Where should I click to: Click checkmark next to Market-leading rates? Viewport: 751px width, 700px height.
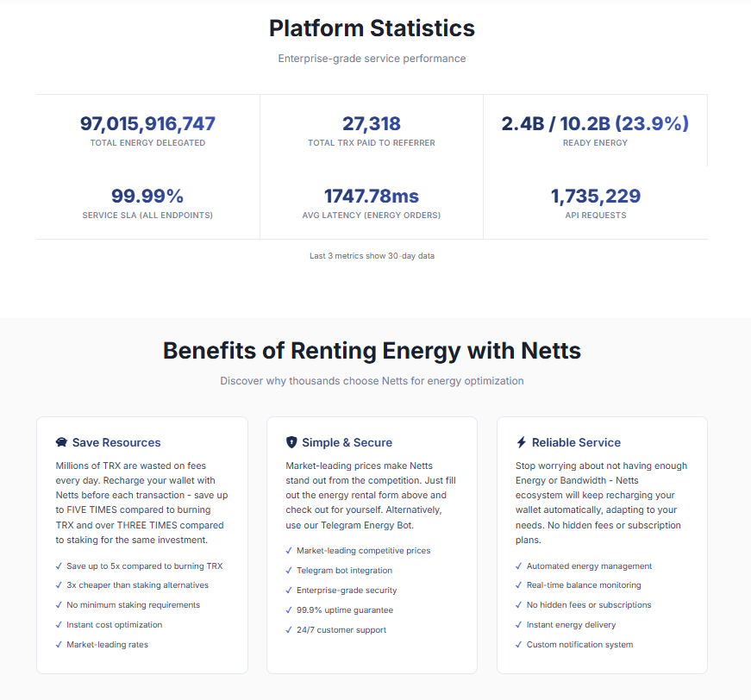59,645
